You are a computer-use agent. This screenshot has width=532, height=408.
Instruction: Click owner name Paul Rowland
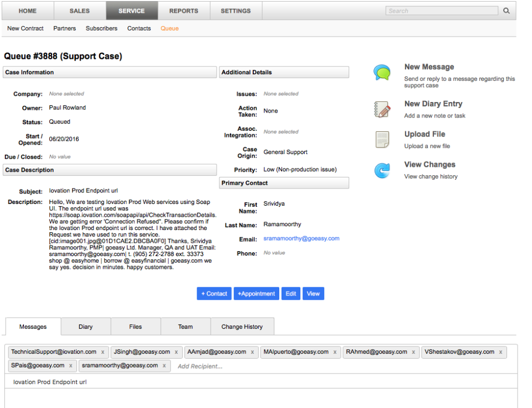coord(68,108)
